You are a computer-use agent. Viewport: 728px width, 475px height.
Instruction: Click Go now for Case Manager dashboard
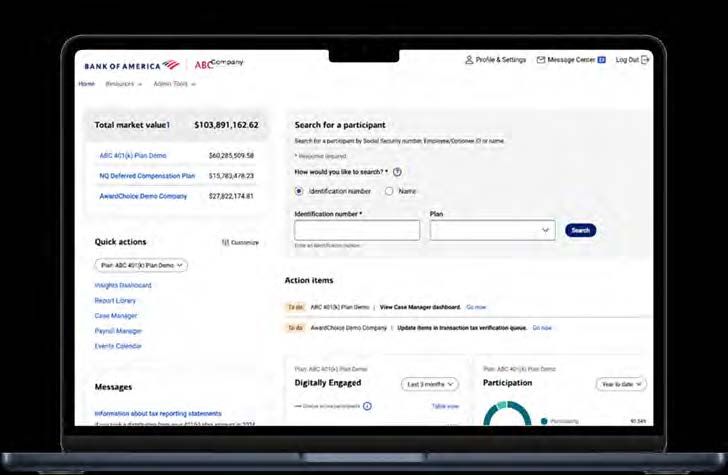coord(476,307)
